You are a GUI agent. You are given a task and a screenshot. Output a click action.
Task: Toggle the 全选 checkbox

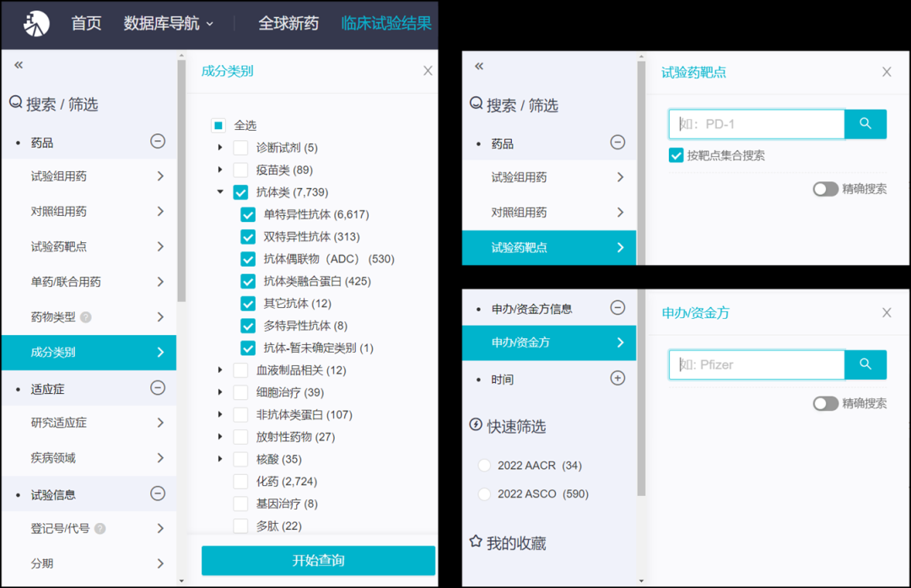(x=218, y=125)
